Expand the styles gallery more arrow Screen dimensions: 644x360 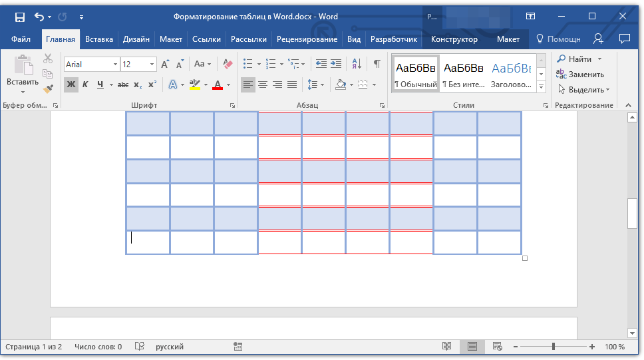tap(542, 87)
